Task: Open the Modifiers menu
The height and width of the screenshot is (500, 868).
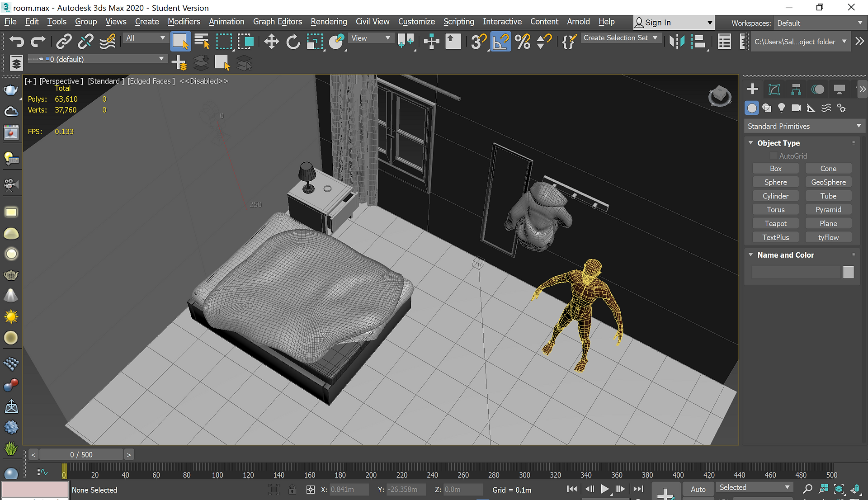Action: tap(184, 21)
